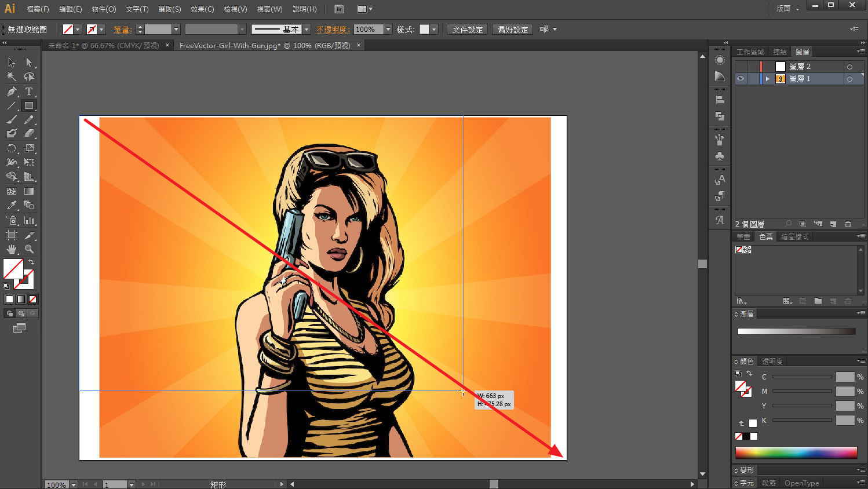Select the Selection tool (black arrow)
The height and width of the screenshot is (489, 868).
click(12, 62)
